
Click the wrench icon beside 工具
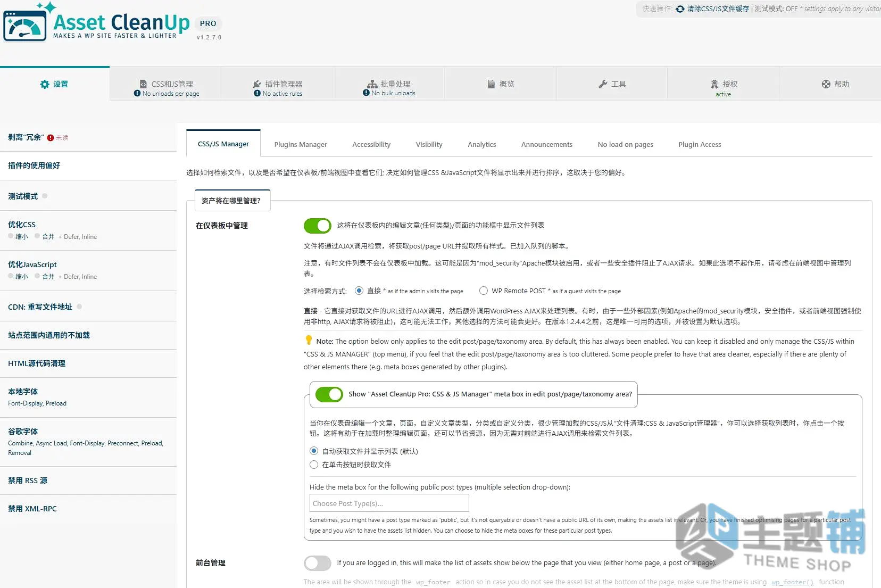(603, 84)
